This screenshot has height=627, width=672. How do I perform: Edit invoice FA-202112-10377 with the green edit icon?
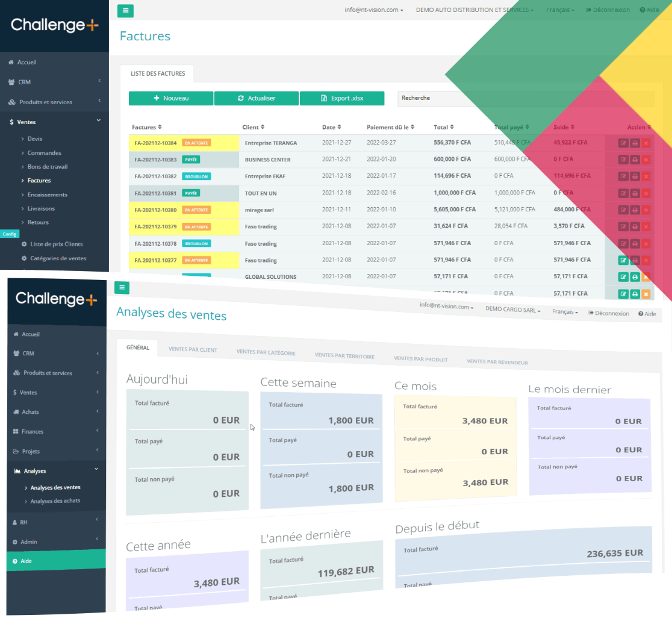pyautogui.click(x=623, y=260)
